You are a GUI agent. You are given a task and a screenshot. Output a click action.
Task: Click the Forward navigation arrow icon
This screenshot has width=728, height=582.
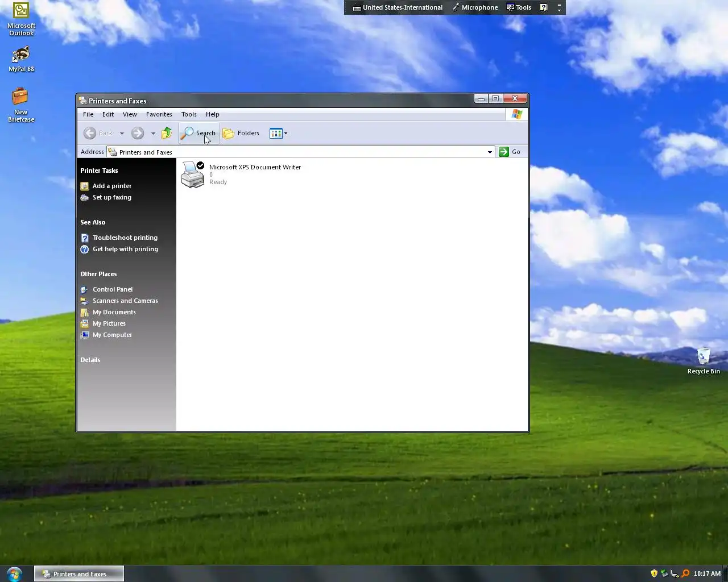pos(138,133)
